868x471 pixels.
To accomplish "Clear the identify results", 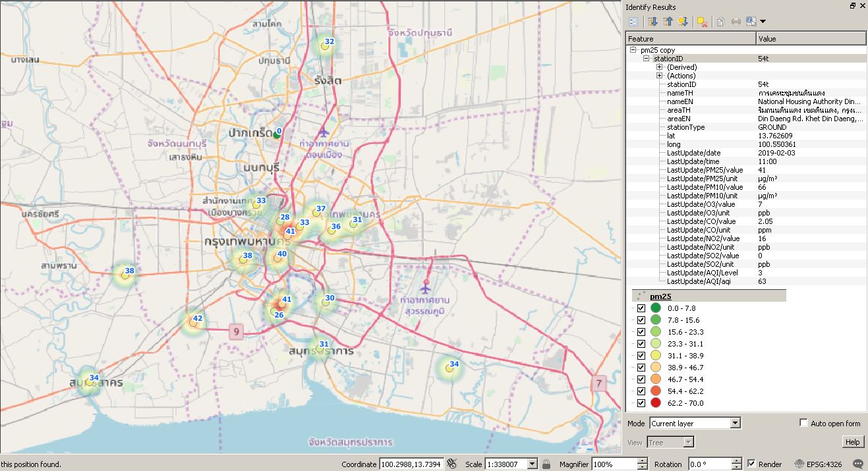I will [703, 21].
